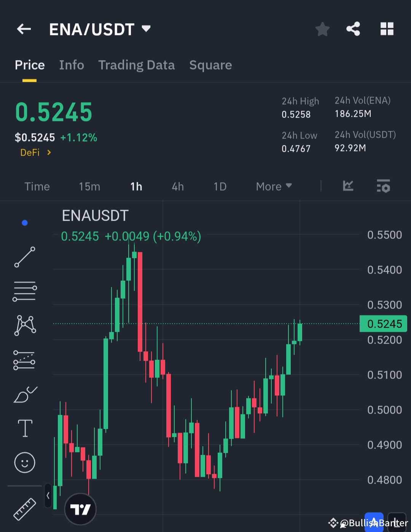Switch to the Trading Data tab
The height and width of the screenshot is (532, 411).
click(137, 65)
